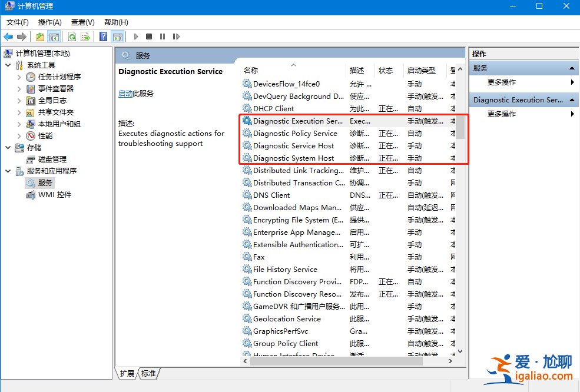Viewport: 580px width, 392px height.
Task: Open Help via the question mark icon
Action: (104, 36)
